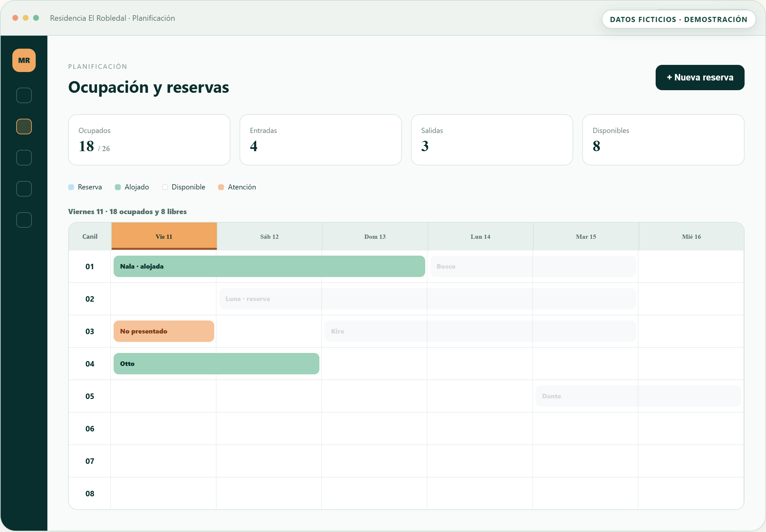Screen dimensions: 766x532
Task: Select the Otto stay bar in kennel 04
Action: coord(216,364)
